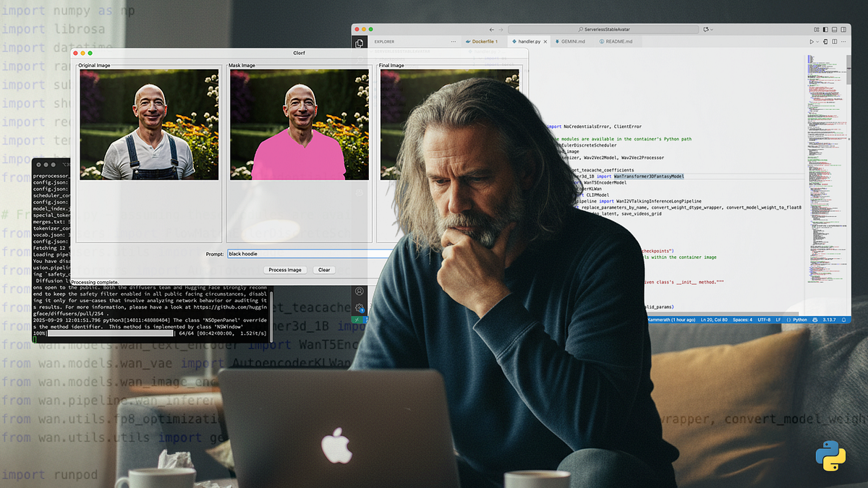Click Copilot status icon in status bar
This screenshot has height=488, width=868.
(814, 320)
